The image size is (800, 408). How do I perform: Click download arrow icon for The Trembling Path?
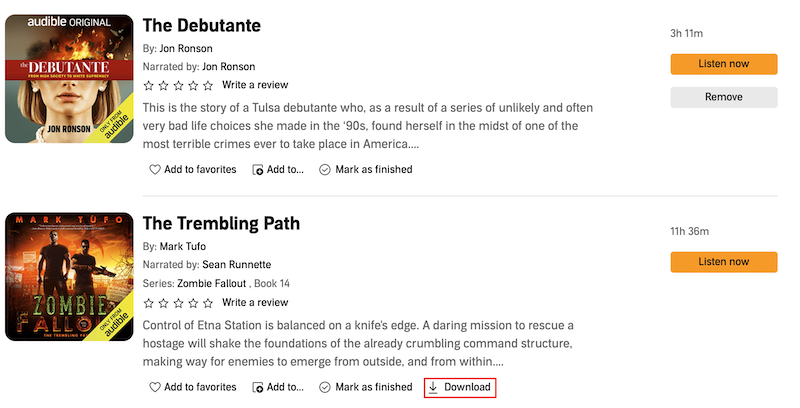click(434, 387)
